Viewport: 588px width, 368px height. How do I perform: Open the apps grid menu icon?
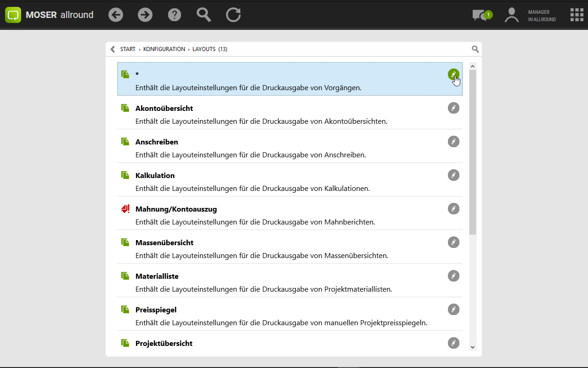click(577, 15)
